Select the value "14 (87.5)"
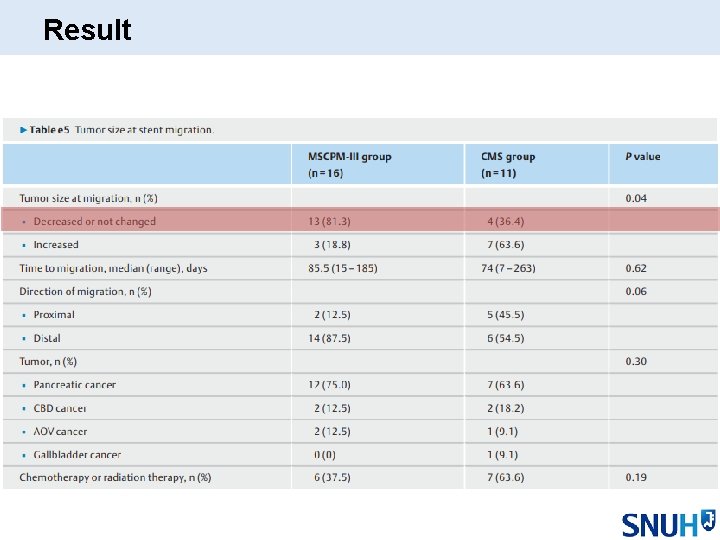This screenshot has width=720, height=540. coord(329,338)
